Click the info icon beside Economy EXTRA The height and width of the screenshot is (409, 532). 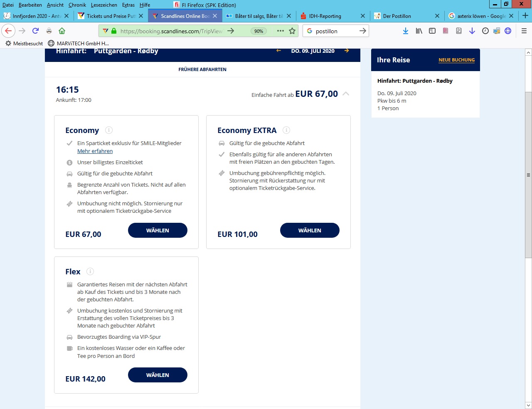(286, 130)
